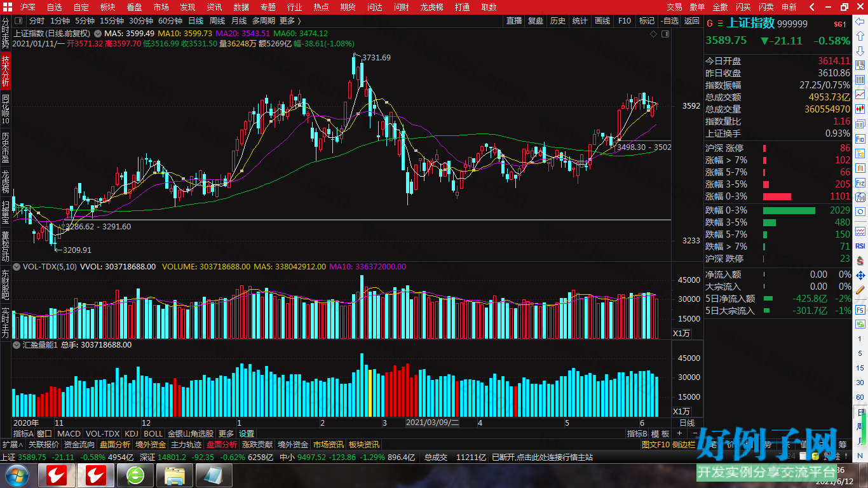Open the Windows Start button
868x488 pixels.
click(x=16, y=475)
